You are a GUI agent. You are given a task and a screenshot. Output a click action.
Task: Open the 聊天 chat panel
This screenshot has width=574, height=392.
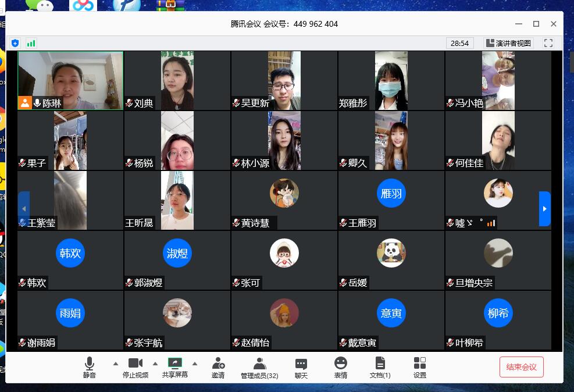301,364
